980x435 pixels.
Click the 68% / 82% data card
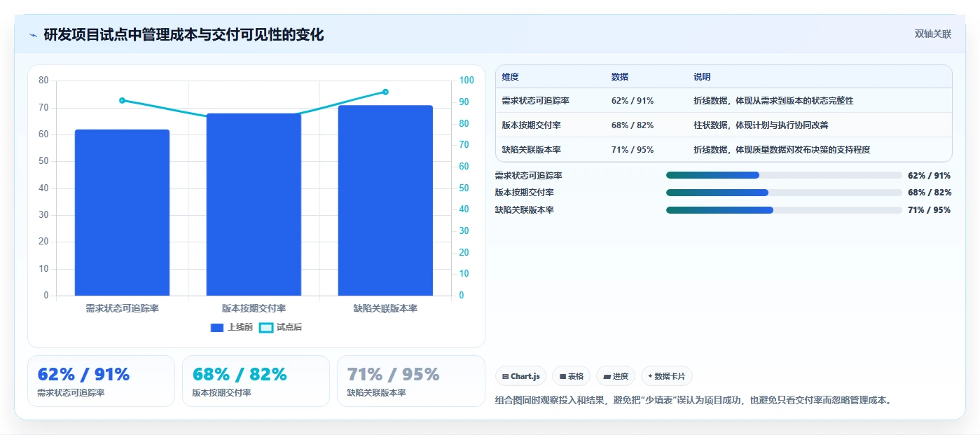point(256,381)
